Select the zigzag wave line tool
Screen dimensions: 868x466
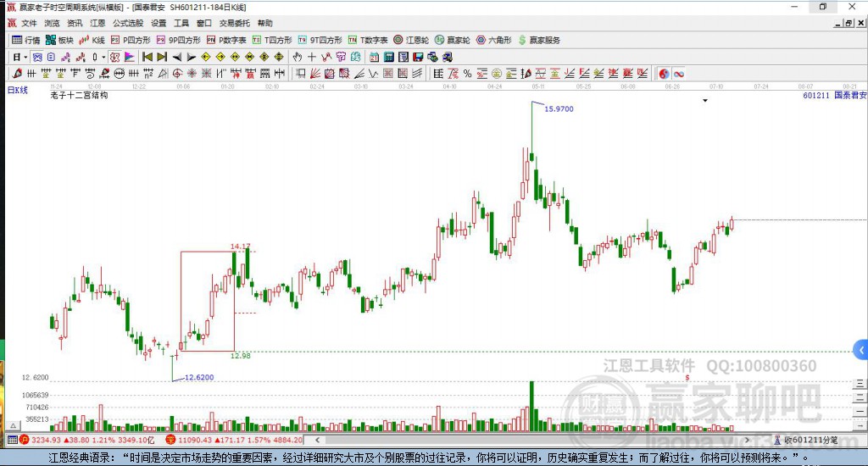[373, 74]
